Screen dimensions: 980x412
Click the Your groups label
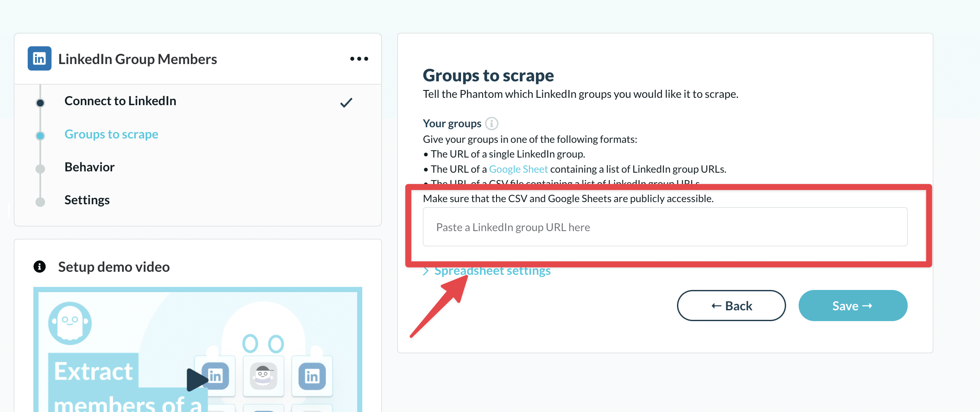[452, 124]
